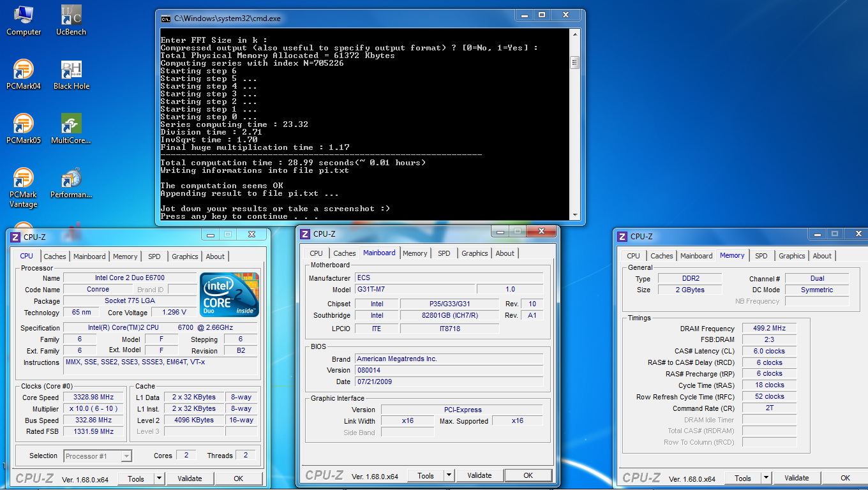868x490 pixels.
Task: Click the cmd.exe title bar icon
Action: click(x=165, y=19)
